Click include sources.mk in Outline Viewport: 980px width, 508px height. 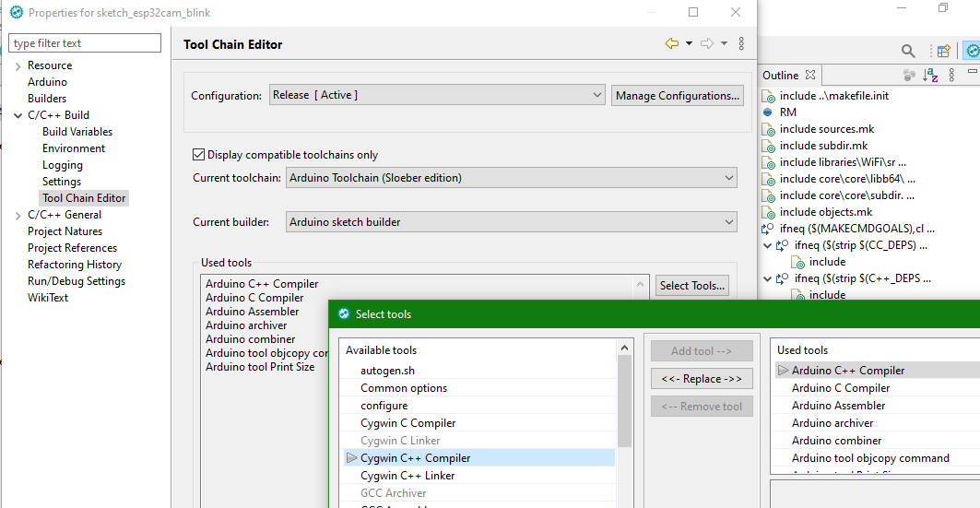coord(827,129)
